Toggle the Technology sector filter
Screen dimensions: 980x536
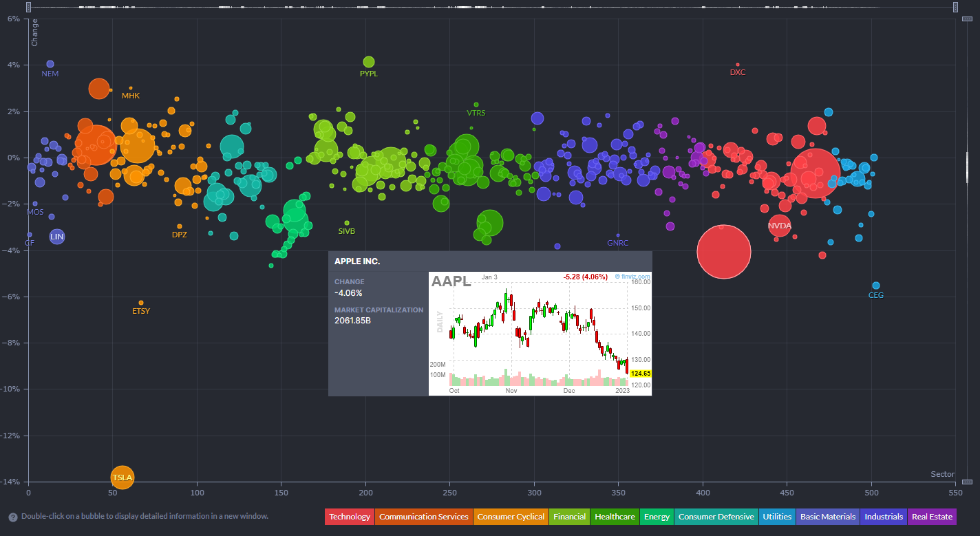350,517
